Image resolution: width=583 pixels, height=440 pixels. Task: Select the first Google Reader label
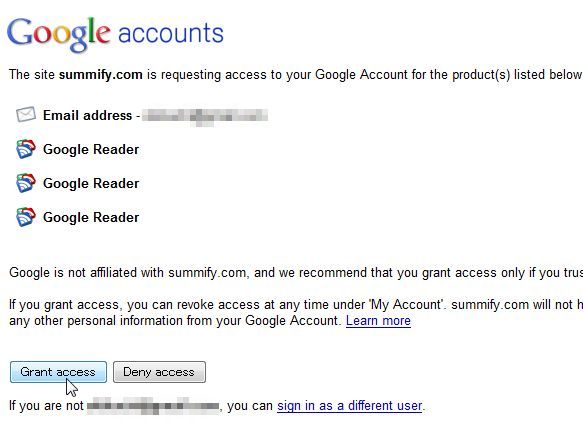91,150
